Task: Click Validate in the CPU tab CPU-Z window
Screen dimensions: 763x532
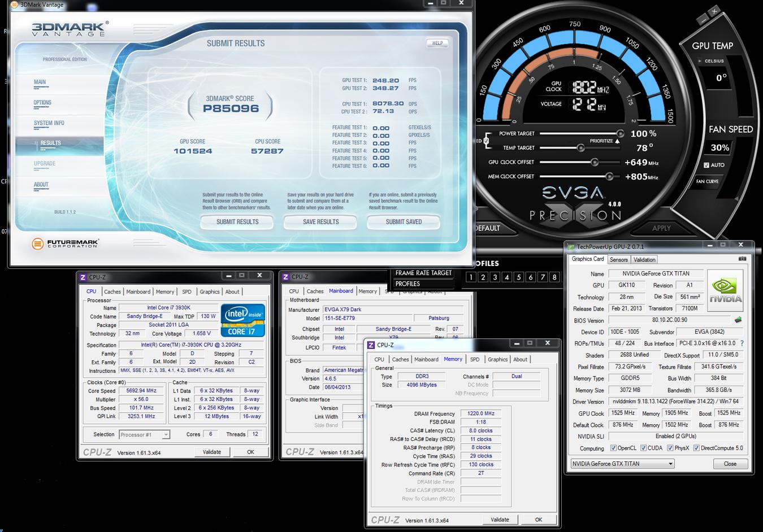Action: pyautogui.click(x=212, y=452)
